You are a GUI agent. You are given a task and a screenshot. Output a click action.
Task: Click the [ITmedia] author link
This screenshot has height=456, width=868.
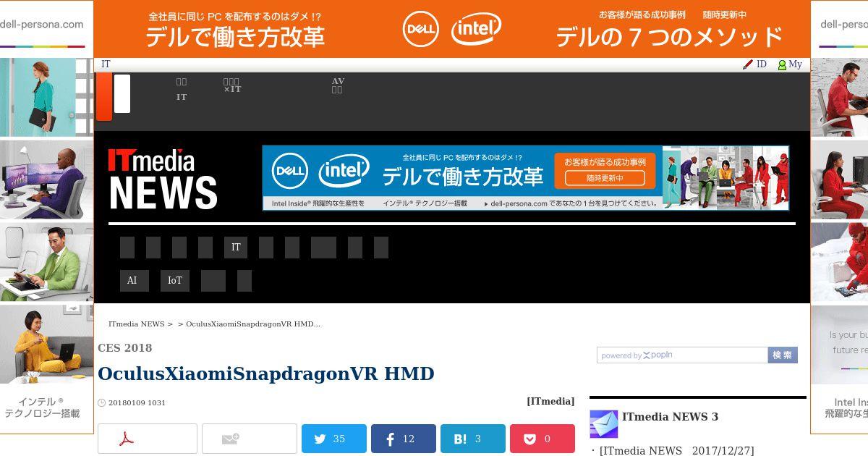click(x=550, y=401)
